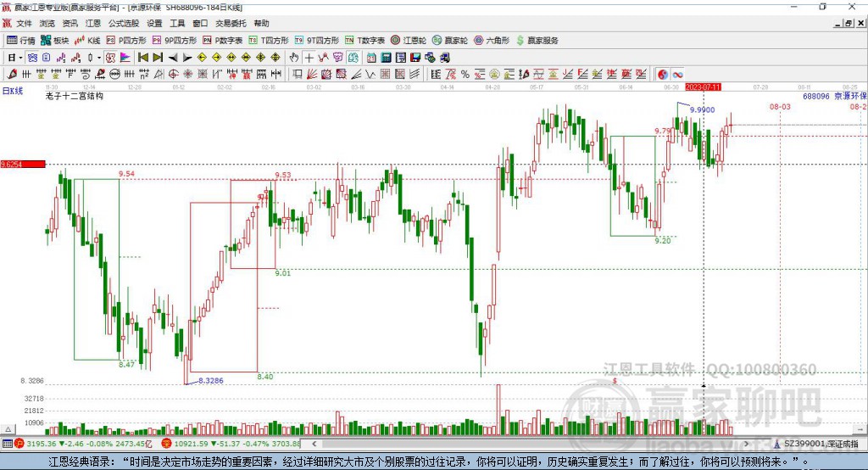Click the status bar grid icon
The width and height of the screenshot is (868, 470).
(7, 444)
